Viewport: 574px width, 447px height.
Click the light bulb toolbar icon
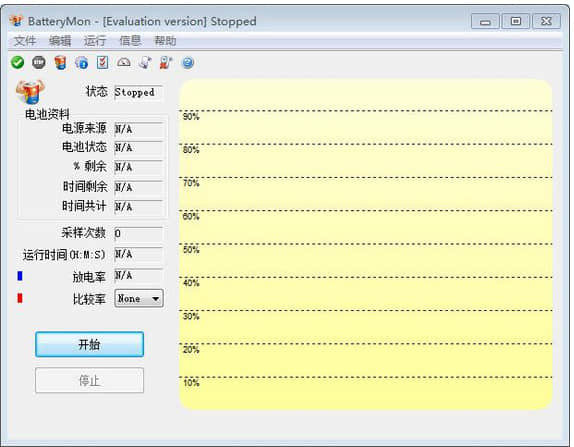[145, 63]
